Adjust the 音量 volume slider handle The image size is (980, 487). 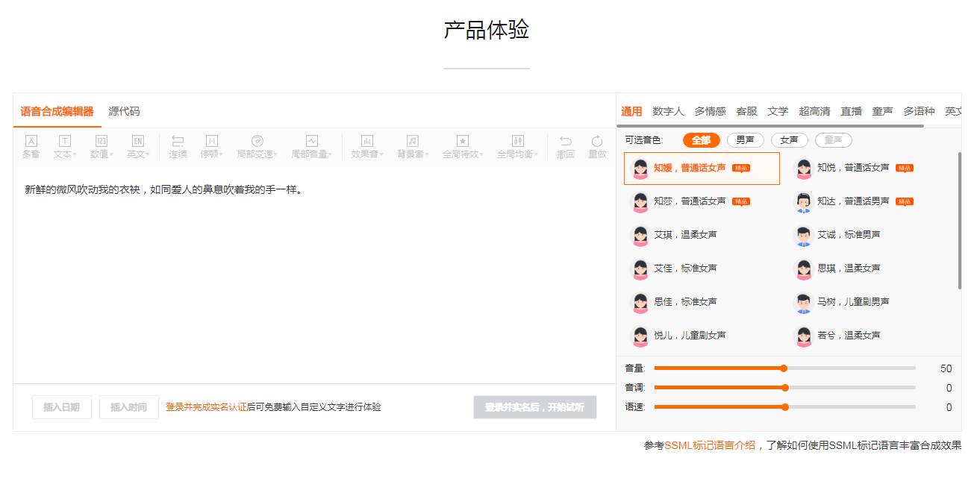784,368
